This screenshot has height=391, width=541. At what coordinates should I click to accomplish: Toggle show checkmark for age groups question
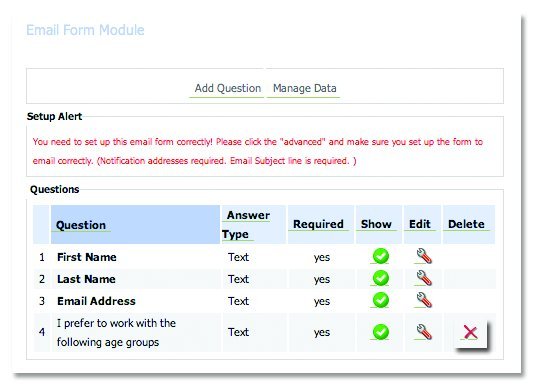pos(381,332)
